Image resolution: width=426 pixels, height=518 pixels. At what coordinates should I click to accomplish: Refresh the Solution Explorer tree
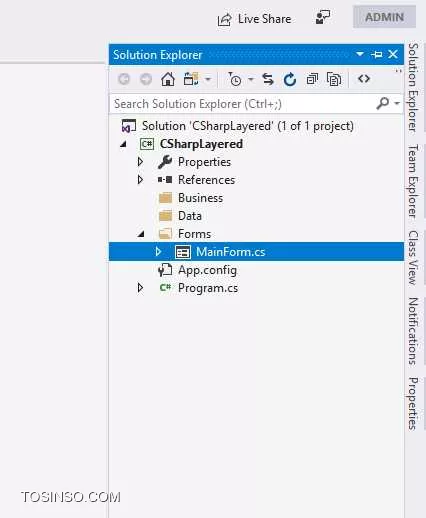[290, 79]
